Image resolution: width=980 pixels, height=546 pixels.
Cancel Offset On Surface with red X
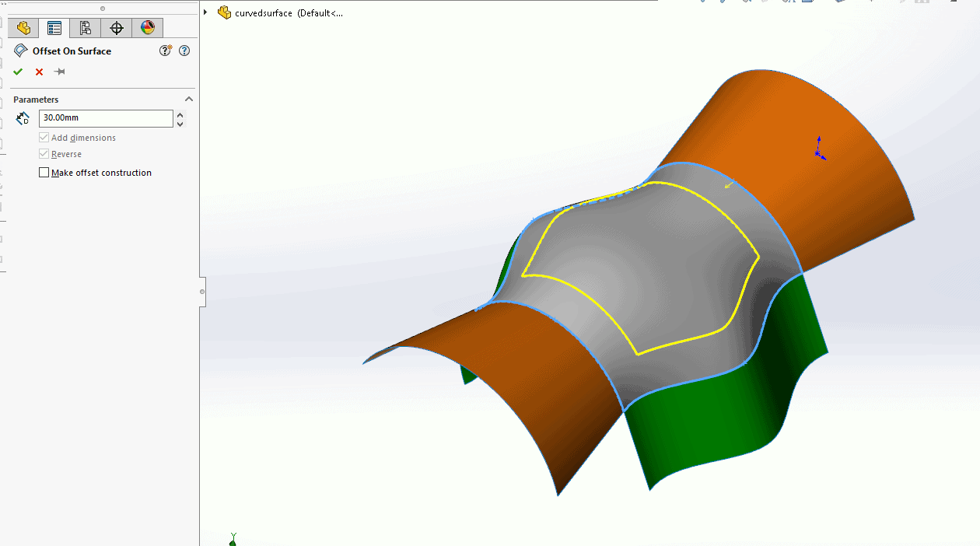tap(39, 72)
